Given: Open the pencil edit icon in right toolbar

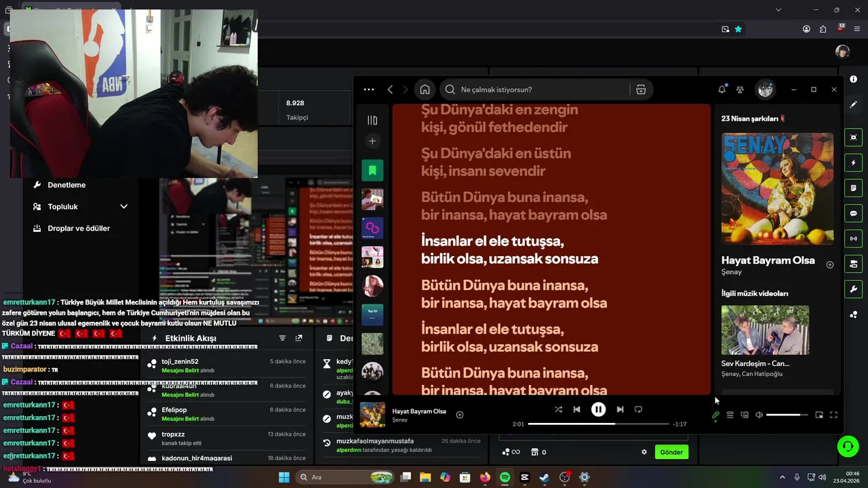Looking at the screenshot, I should [853, 104].
